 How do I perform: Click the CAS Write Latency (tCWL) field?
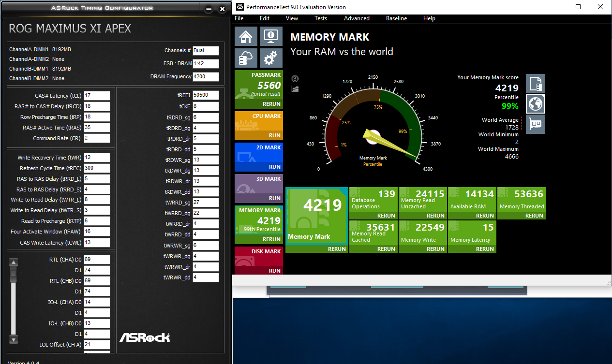(x=97, y=243)
